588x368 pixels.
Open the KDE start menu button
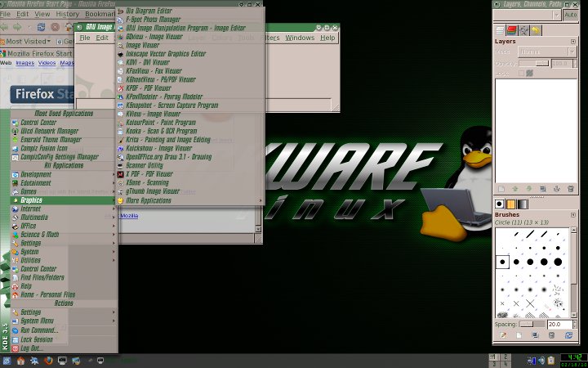[7, 361]
